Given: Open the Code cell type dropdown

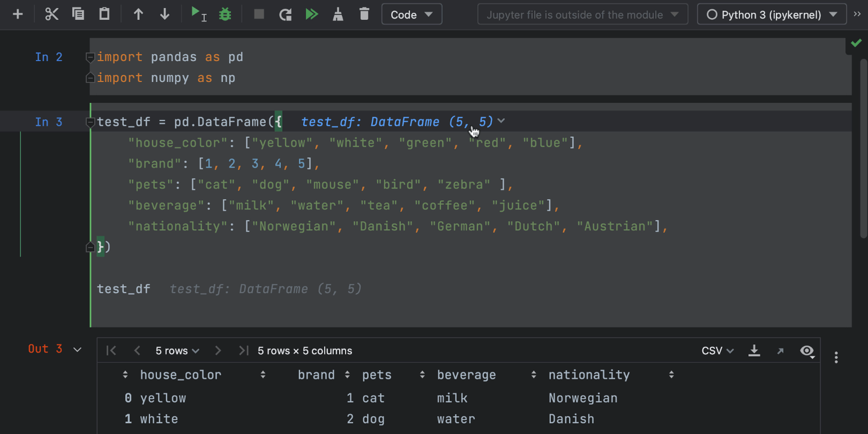Looking at the screenshot, I should click(x=412, y=14).
